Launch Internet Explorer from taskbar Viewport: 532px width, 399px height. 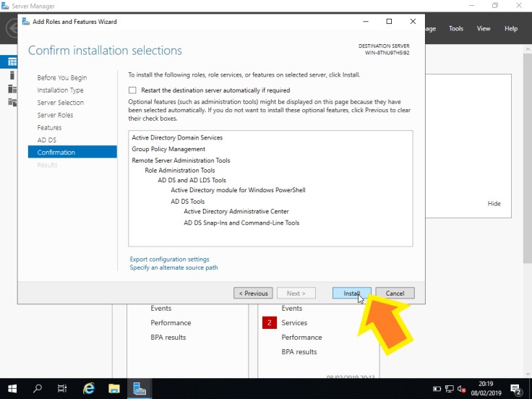[x=89, y=388]
